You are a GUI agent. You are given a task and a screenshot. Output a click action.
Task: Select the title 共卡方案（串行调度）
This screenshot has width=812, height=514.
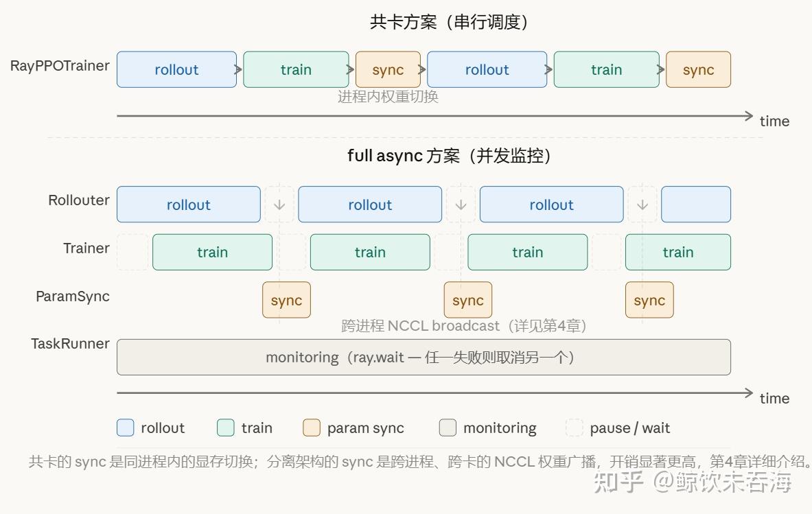(448, 22)
